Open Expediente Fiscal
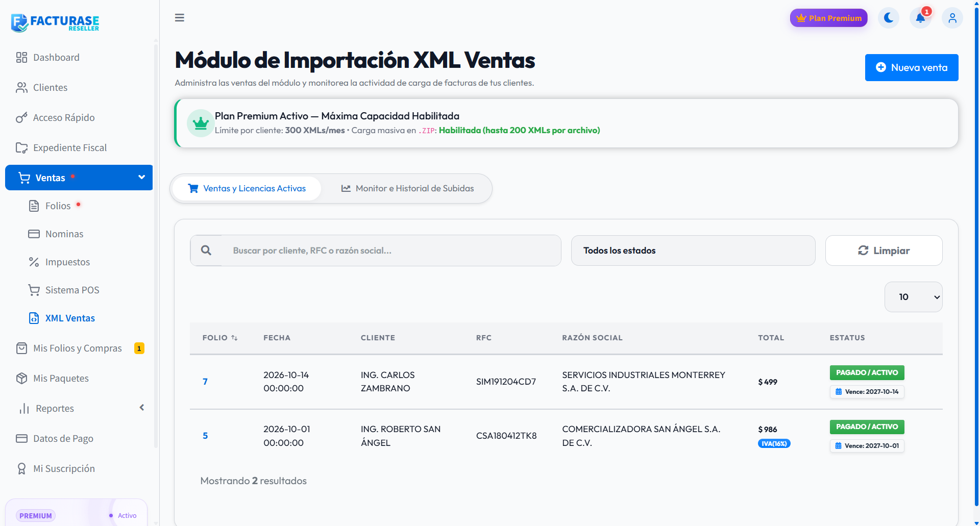980x526 pixels. tap(79, 147)
